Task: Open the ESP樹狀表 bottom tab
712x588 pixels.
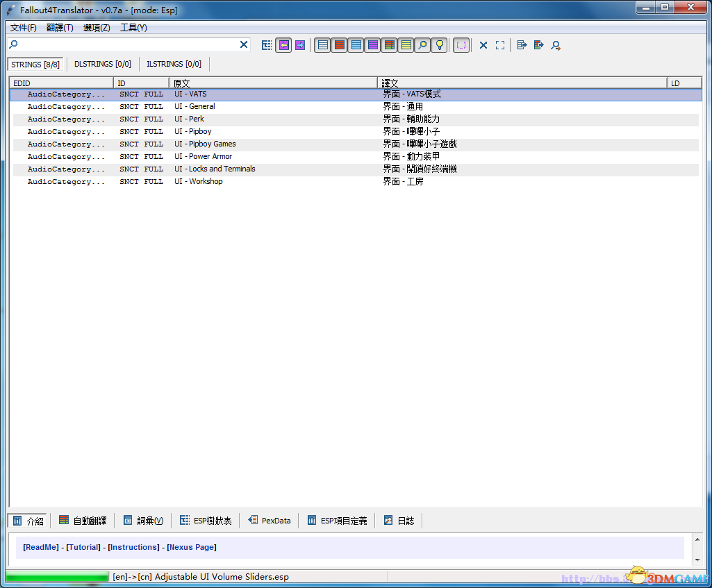Action: tap(206, 521)
